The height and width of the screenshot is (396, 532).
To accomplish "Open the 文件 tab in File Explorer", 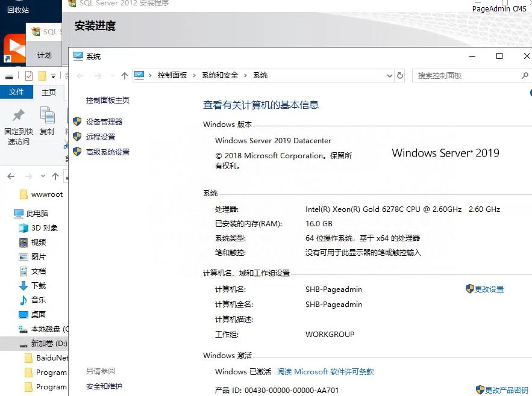I will coord(16,92).
